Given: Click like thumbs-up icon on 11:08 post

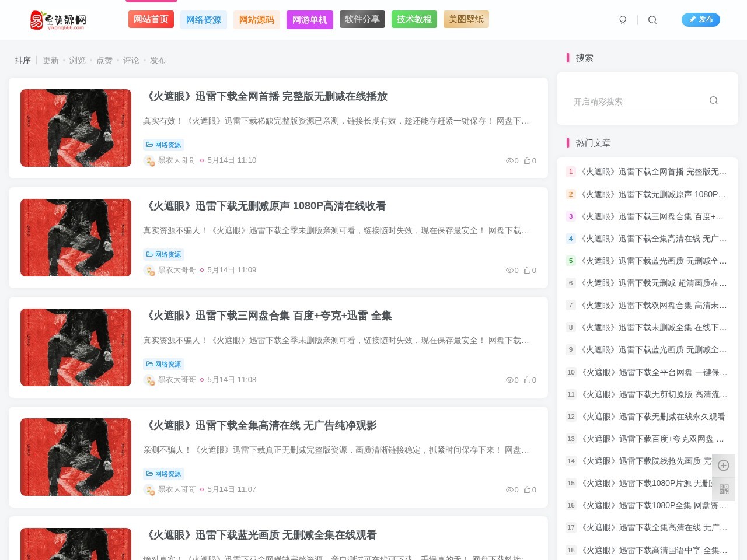Looking at the screenshot, I should (527, 380).
